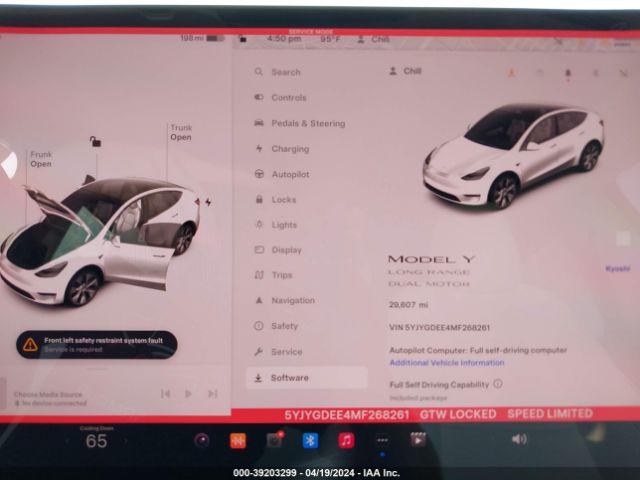Image resolution: width=640 pixels, height=480 pixels.
Task: Select the Software menu item
Action: (307, 378)
